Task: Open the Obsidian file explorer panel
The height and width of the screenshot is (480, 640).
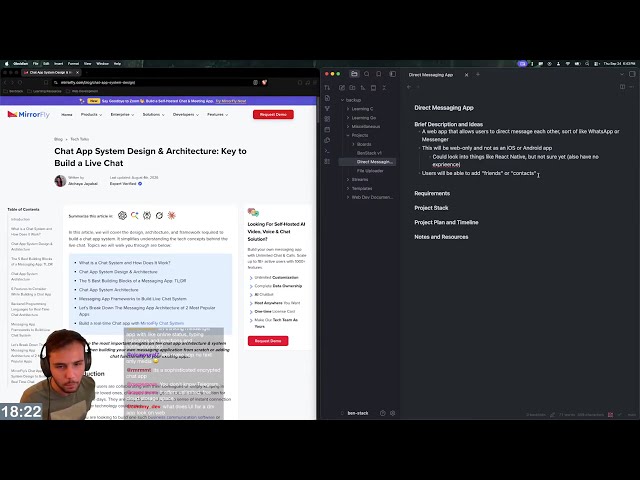Action: pos(354,74)
